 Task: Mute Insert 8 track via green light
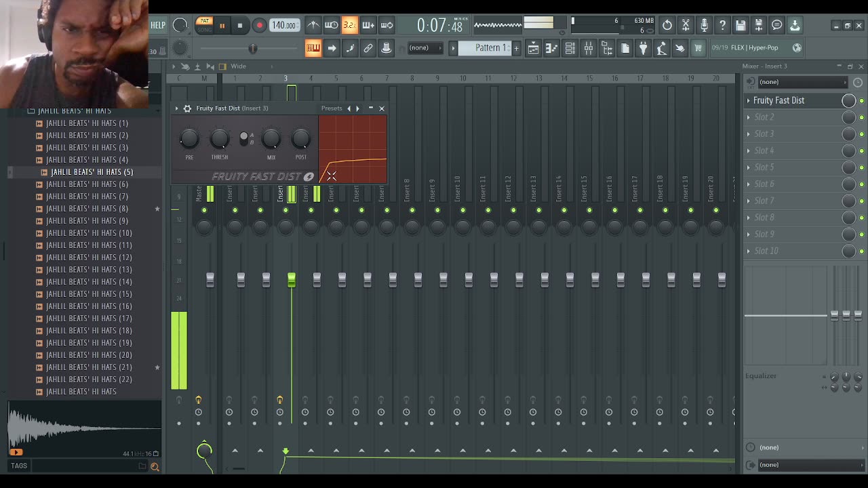coord(412,210)
